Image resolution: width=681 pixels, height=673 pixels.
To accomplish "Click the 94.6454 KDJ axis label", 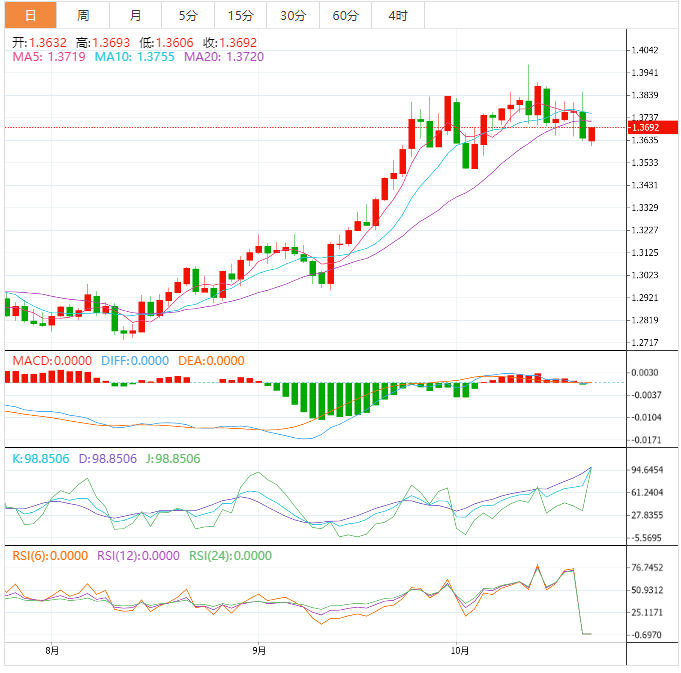I will (647, 470).
